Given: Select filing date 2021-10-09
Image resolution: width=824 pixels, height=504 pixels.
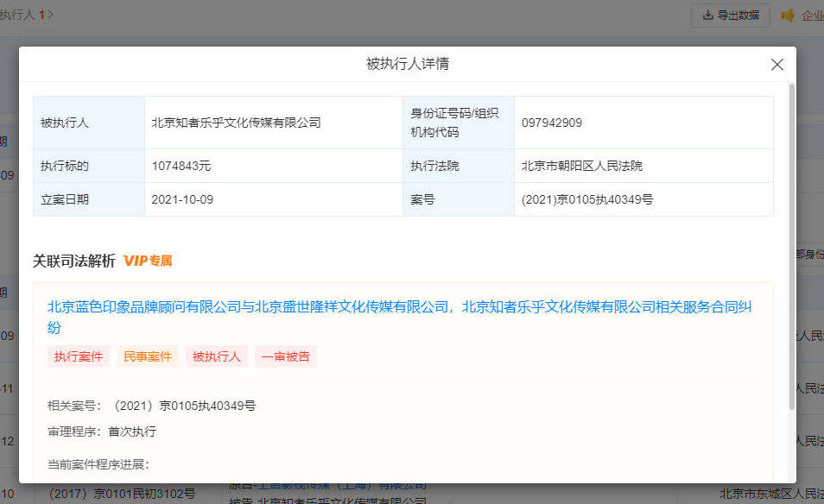Looking at the screenshot, I should 182,199.
